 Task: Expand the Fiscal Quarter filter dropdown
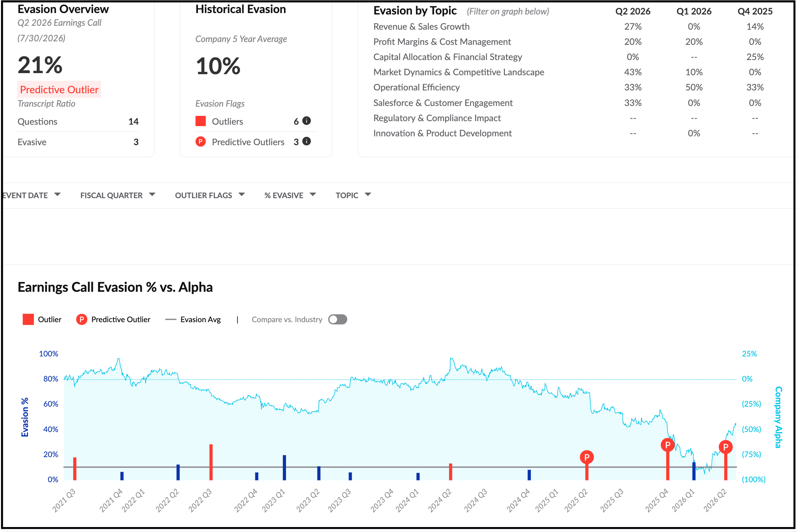(118, 195)
